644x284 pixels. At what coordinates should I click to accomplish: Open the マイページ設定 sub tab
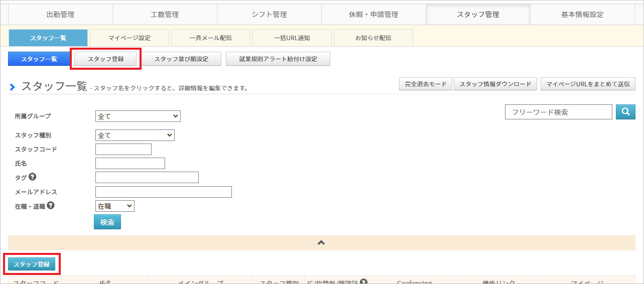click(x=130, y=38)
